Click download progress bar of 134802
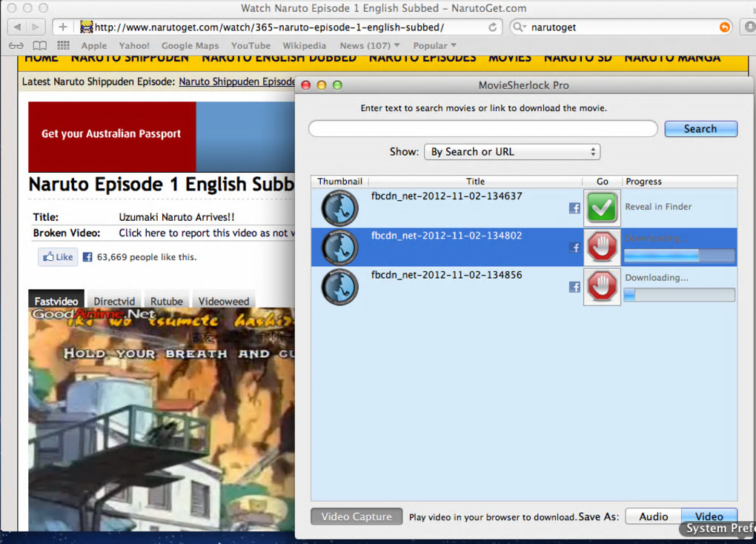The width and height of the screenshot is (756, 544). [680, 256]
